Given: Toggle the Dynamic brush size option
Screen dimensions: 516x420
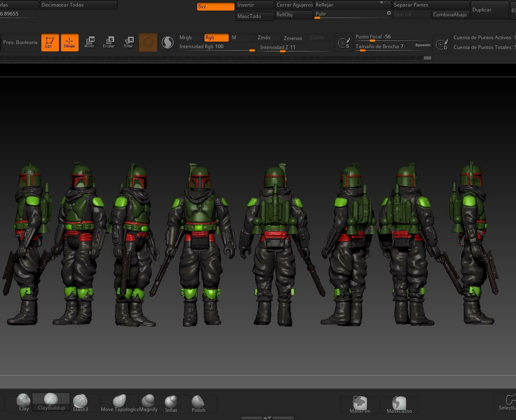Looking at the screenshot, I should pyautogui.click(x=423, y=45).
